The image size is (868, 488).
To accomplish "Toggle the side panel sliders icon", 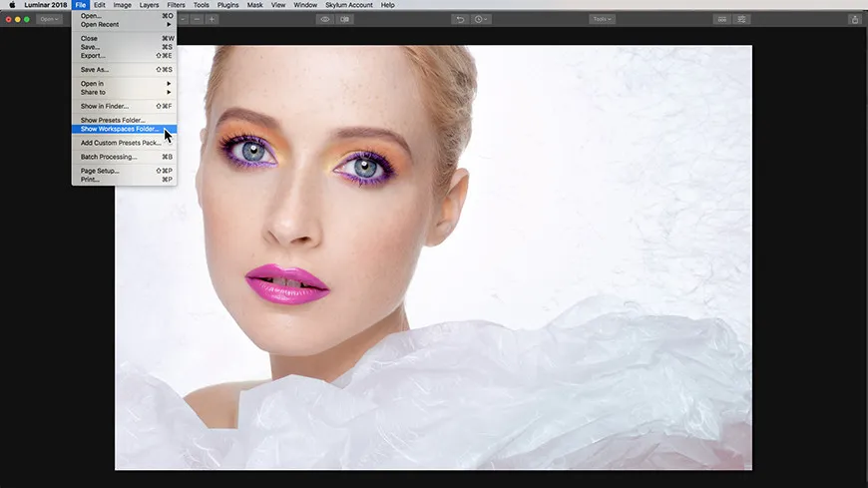I will 742,19.
